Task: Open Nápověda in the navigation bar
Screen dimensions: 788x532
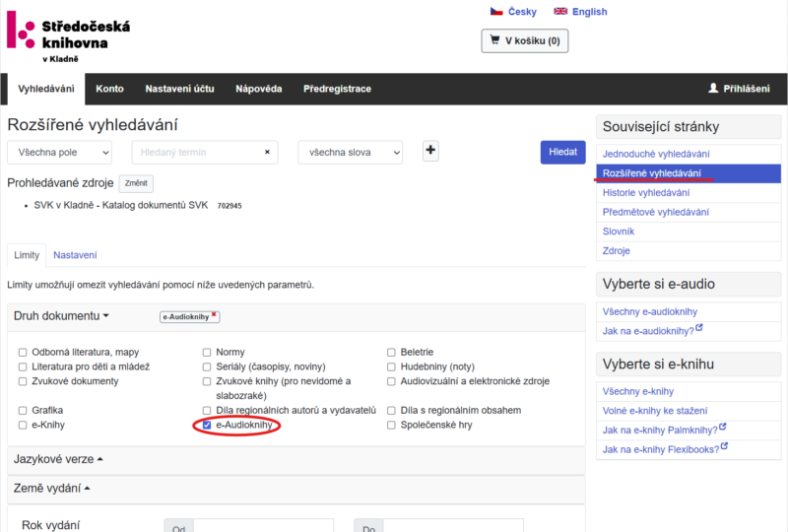Action: [258, 89]
